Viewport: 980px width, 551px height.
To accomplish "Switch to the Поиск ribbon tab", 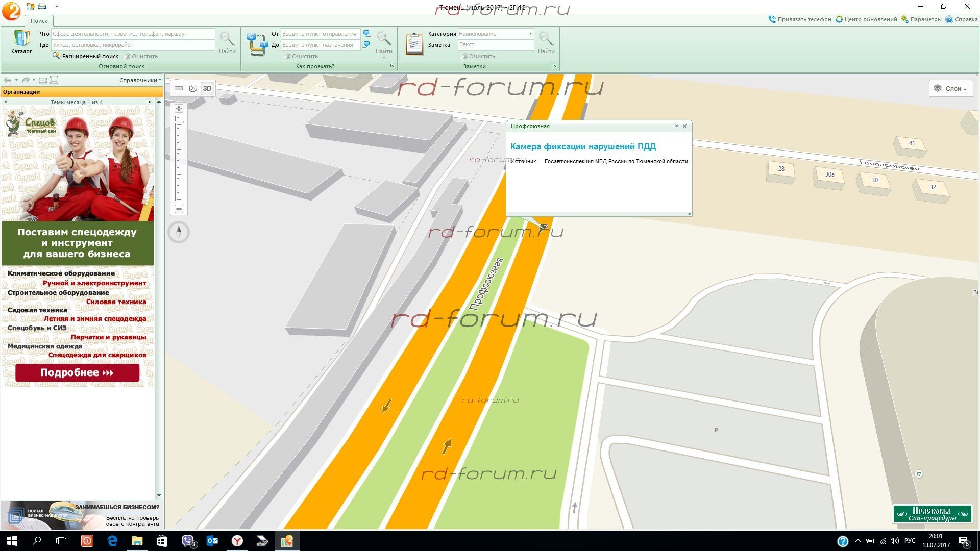I will pos(39,21).
